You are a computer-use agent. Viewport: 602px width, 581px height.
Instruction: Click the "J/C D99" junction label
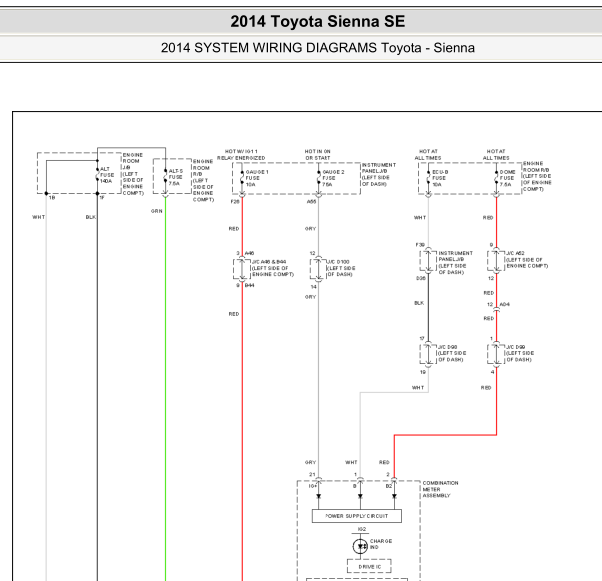(519, 353)
